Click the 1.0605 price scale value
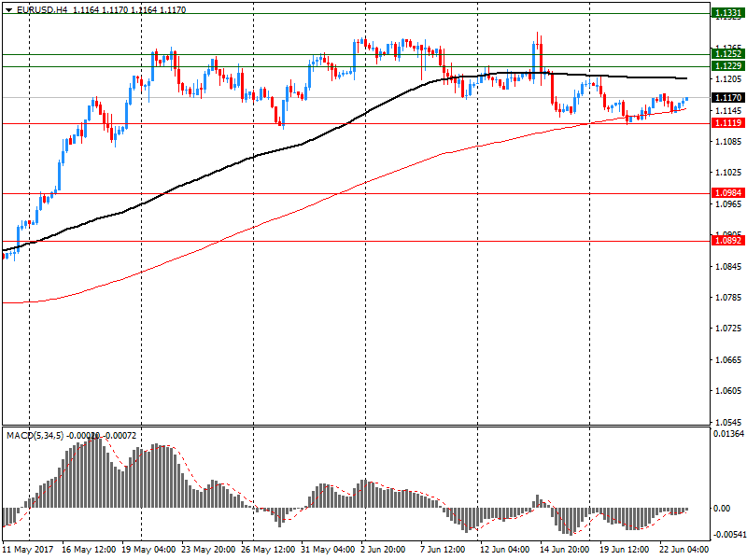747x560 pixels. tap(728, 391)
